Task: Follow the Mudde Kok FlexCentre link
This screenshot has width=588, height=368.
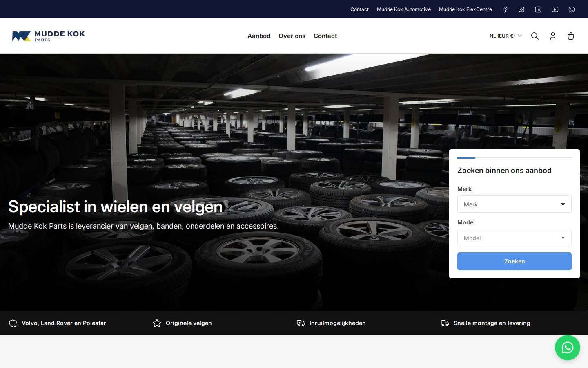Action: [465, 9]
